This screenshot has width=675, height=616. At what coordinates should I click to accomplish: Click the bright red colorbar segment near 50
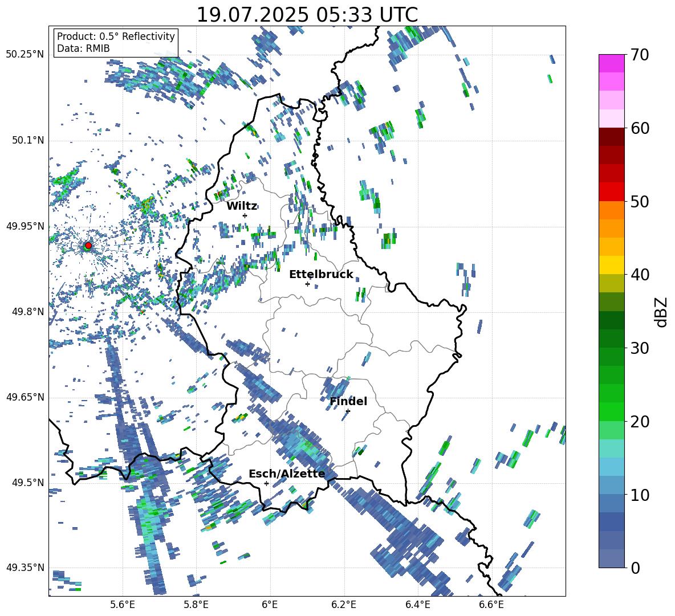point(611,192)
